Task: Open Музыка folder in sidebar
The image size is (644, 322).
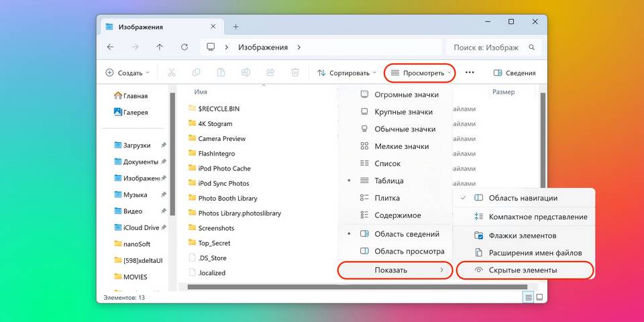Action: click(x=131, y=195)
